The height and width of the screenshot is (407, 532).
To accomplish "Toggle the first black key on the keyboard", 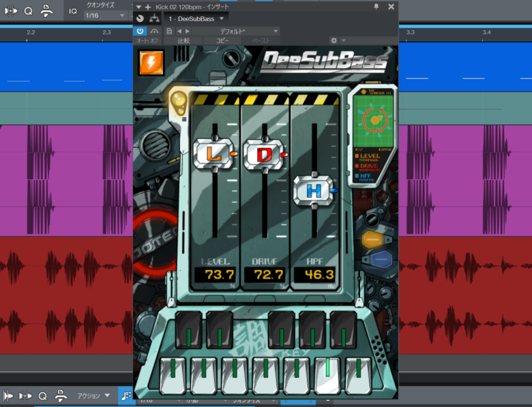I will tap(189, 331).
